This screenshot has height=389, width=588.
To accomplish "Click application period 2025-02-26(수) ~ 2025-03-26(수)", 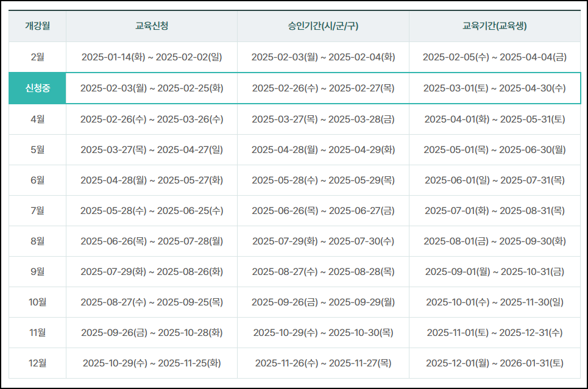I will tap(152, 120).
